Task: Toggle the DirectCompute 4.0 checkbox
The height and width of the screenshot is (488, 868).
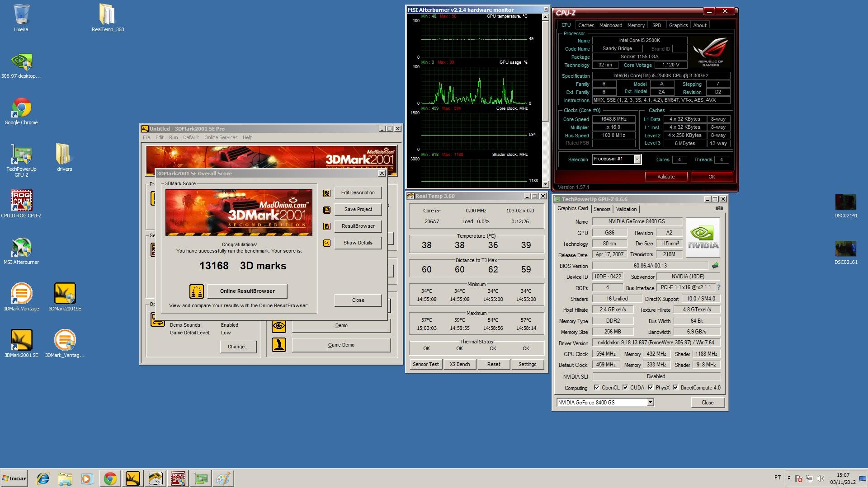Action: coord(675,388)
